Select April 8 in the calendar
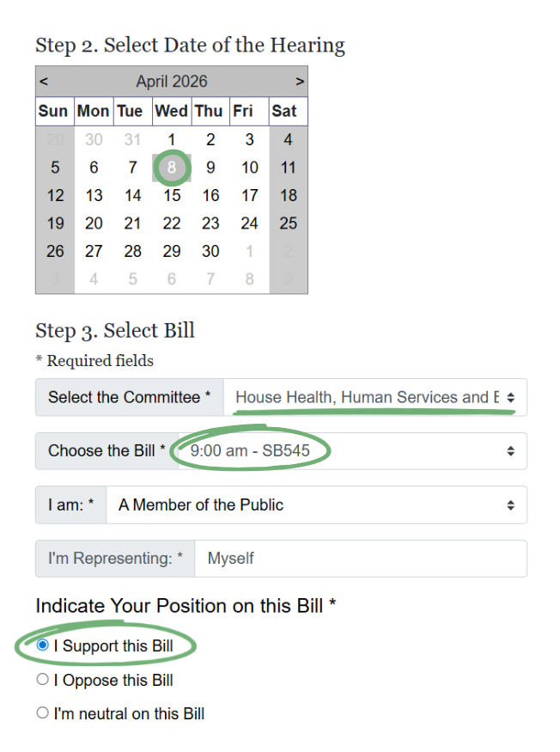 coord(172,168)
